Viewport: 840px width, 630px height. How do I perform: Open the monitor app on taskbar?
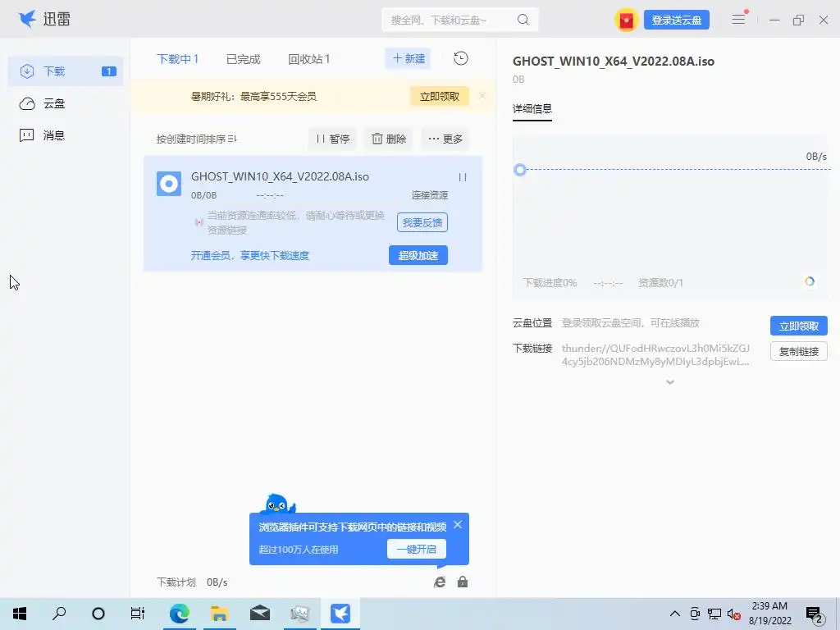(x=300, y=614)
